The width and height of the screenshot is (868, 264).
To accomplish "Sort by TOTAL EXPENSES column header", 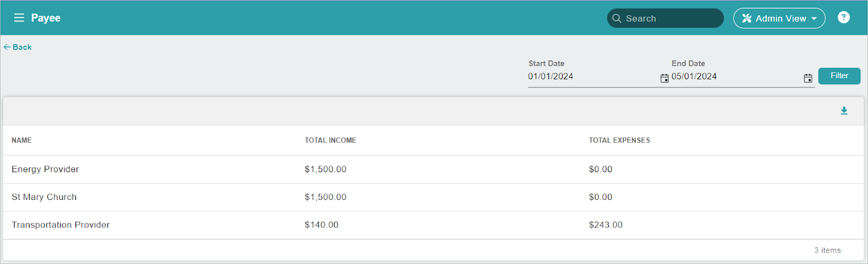I will tap(619, 140).
